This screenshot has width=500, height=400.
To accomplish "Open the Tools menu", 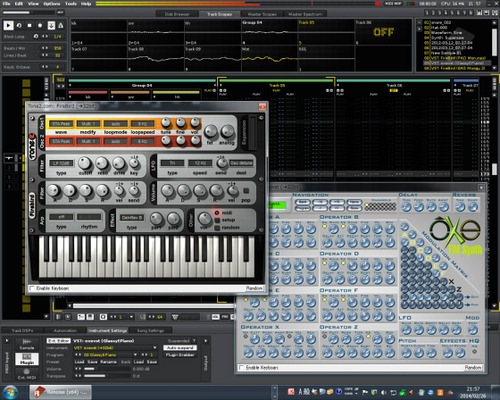I will point(71,4).
